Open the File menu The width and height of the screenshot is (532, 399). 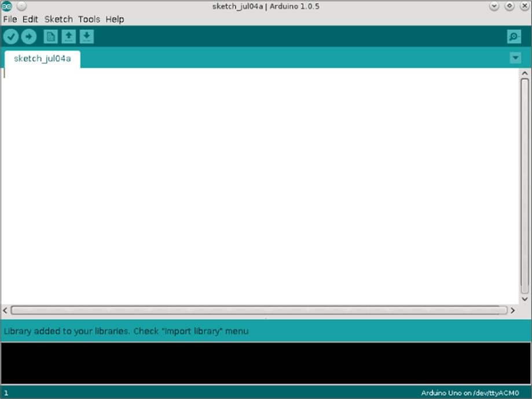tap(10, 19)
